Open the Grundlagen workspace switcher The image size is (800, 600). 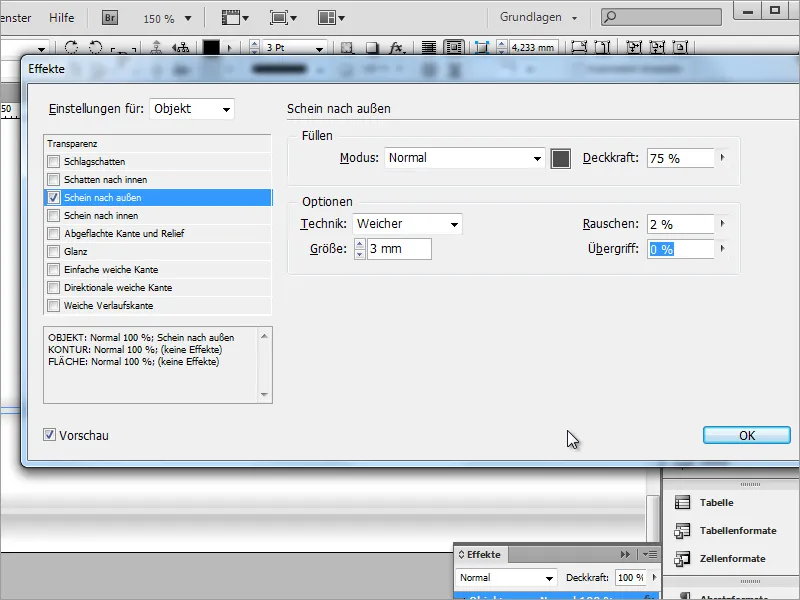click(538, 17)
